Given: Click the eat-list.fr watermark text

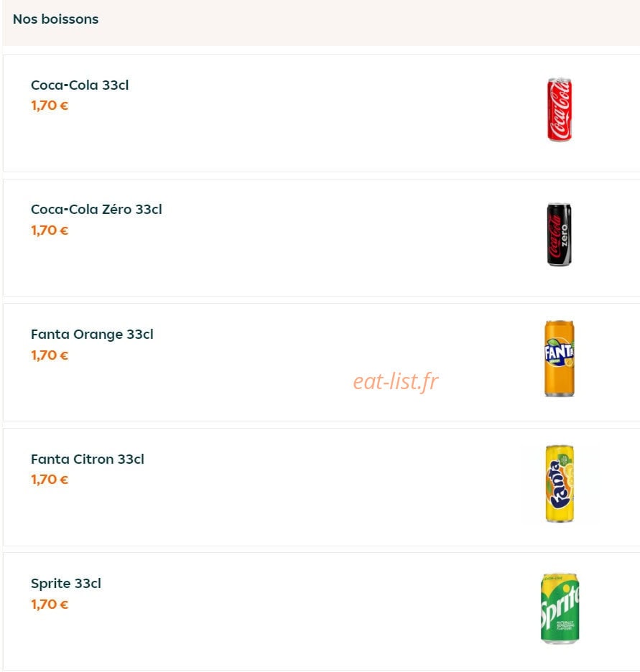Looking at the screenshot, I should 395,381.
